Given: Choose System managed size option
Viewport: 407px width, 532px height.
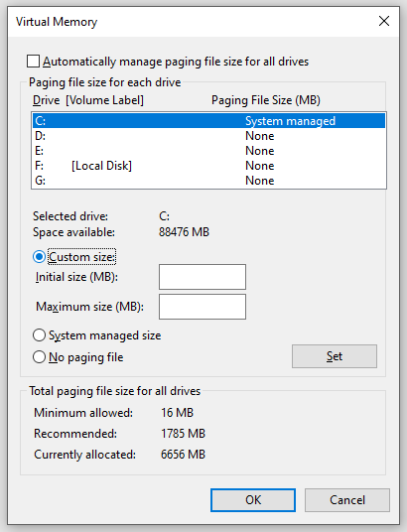Looking at the screenshot, I should click(39, 335).
